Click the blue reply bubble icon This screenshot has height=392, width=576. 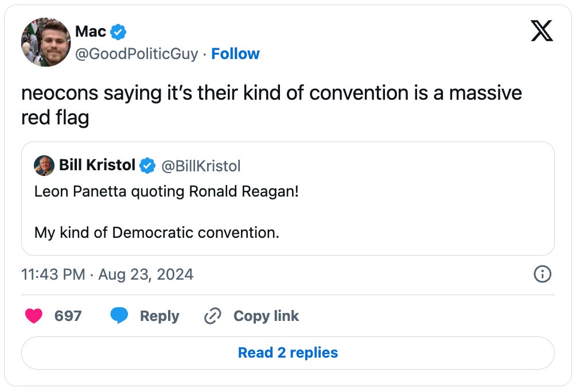tap(119, 316)
